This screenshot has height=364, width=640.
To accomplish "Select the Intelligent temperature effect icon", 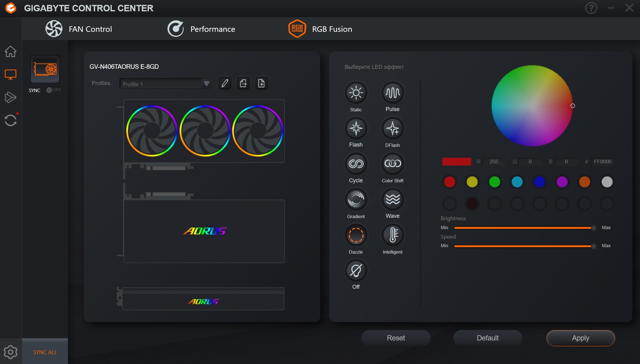I will click(x=392, y=235).
